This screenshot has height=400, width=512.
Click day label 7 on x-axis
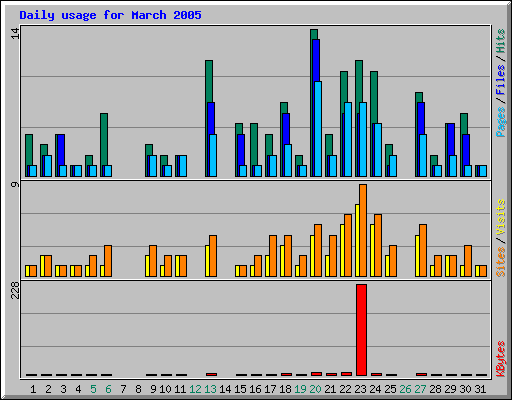tap(123, 389)
